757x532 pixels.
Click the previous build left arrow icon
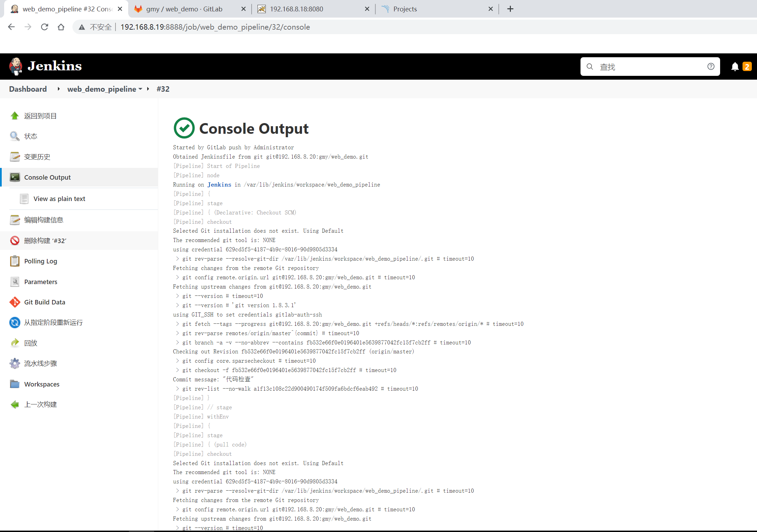click(x=14, y=404)
